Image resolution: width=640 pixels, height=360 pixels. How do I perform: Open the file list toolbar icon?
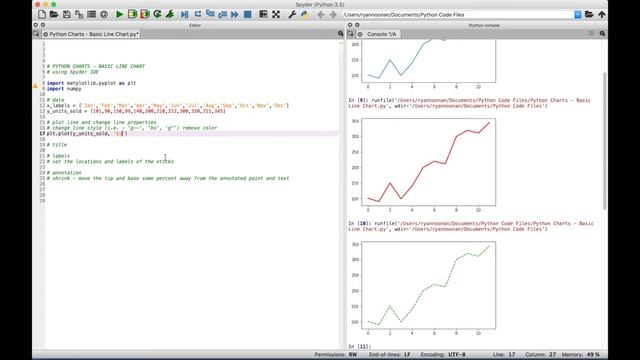[91, 15]
